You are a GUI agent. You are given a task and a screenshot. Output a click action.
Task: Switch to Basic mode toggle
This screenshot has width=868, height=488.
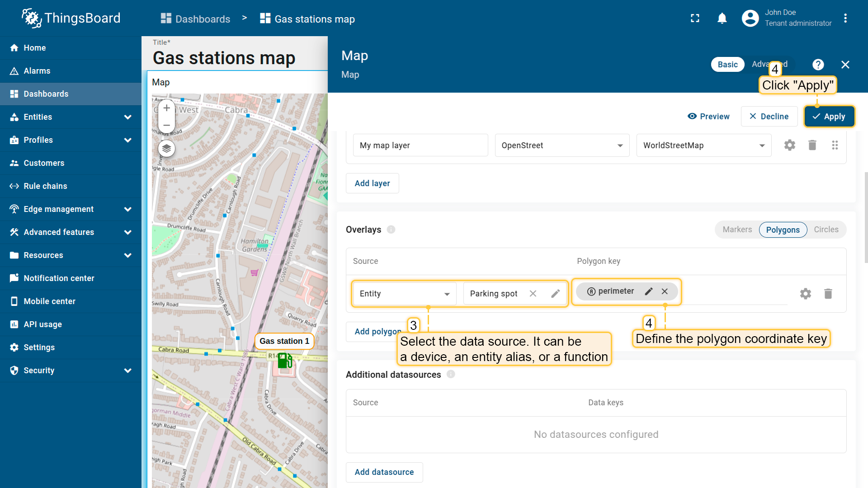[x=727, y=65]
